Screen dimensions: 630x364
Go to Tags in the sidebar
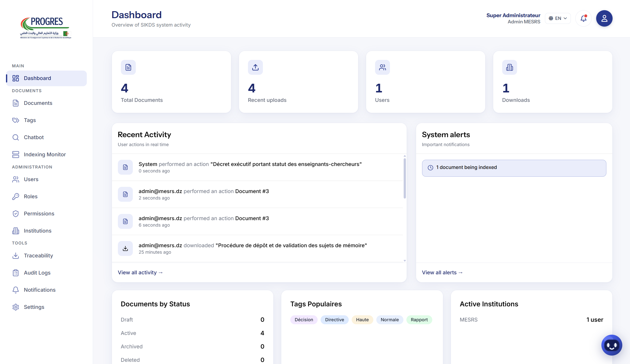[47, 120]
